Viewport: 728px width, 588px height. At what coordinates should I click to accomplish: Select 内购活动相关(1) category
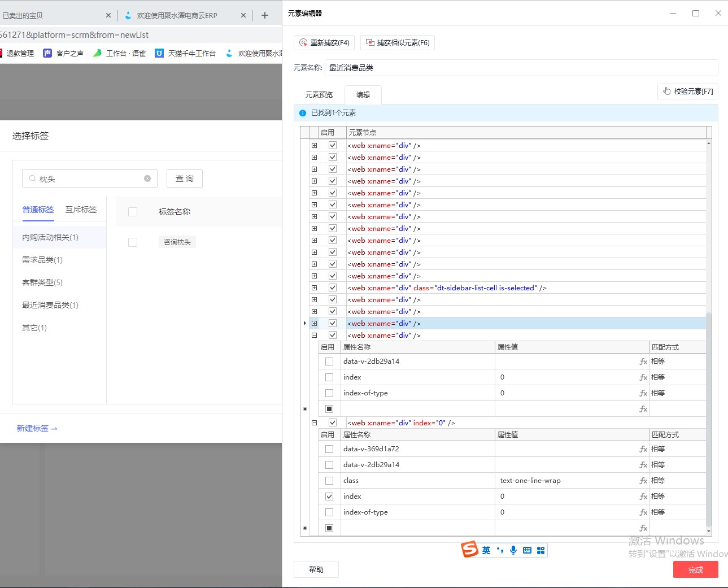(x=59, y=237)
